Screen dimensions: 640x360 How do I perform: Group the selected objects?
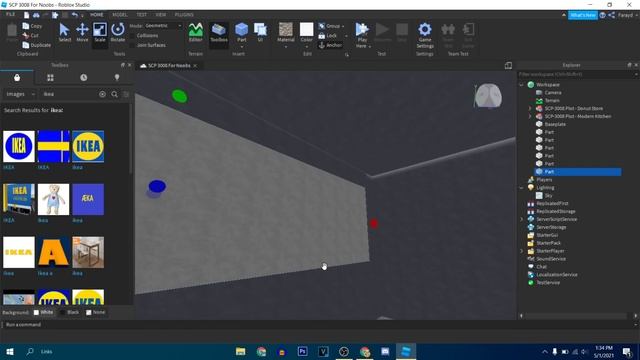(x=329, y=26)
